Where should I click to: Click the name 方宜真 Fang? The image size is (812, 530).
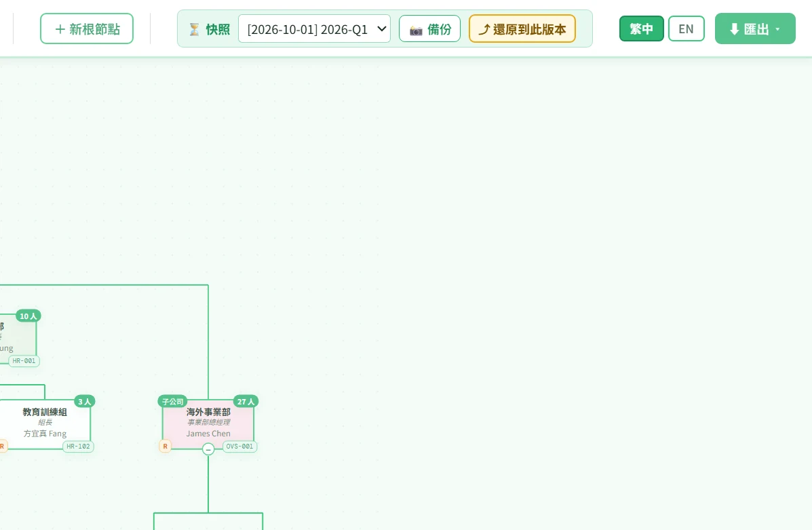click(x=45, y=434)
